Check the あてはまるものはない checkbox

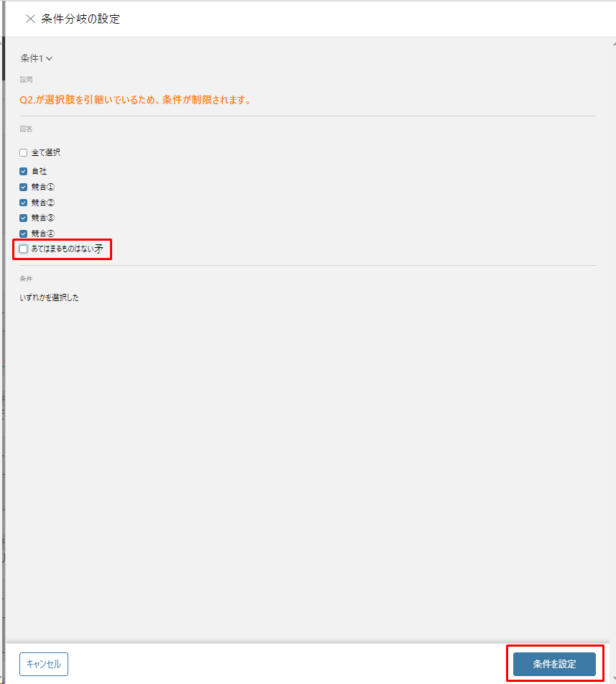24,249
